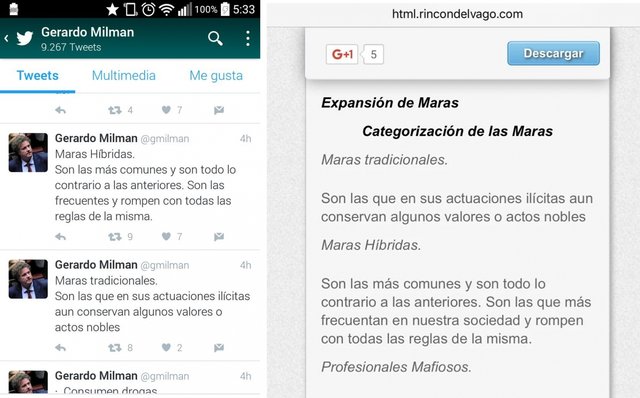Image resolution: width=640 pixels, height=398 pixels.
Task: Click the G+1 button
Action: (342, 54)
